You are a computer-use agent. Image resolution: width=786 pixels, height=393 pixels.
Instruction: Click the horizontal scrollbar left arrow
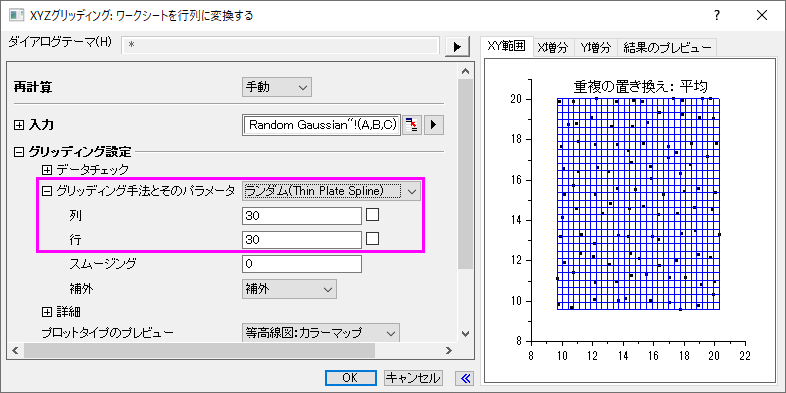tap(15, 350)
